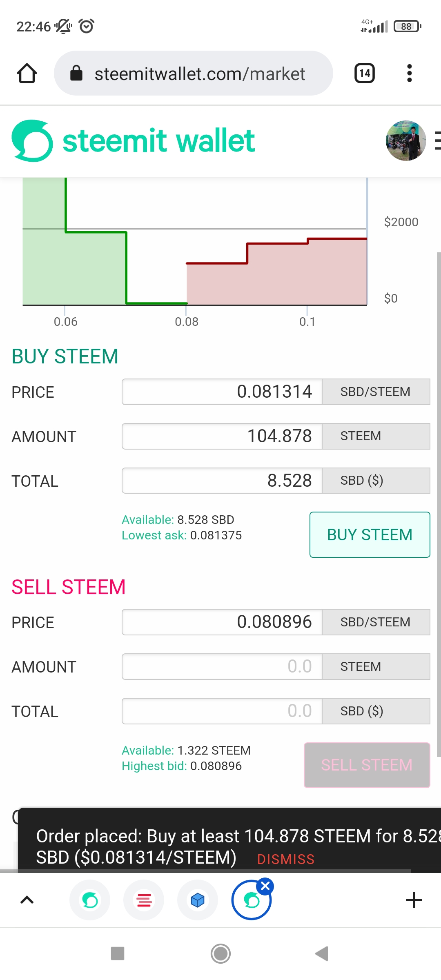Tap the browser home icon

[x=27, y=73]
